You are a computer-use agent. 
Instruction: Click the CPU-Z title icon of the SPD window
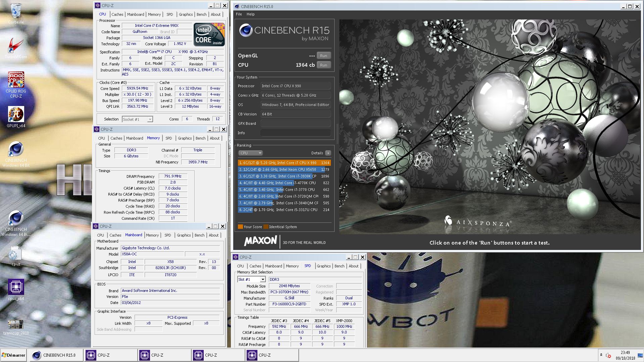tap(236, 257)
